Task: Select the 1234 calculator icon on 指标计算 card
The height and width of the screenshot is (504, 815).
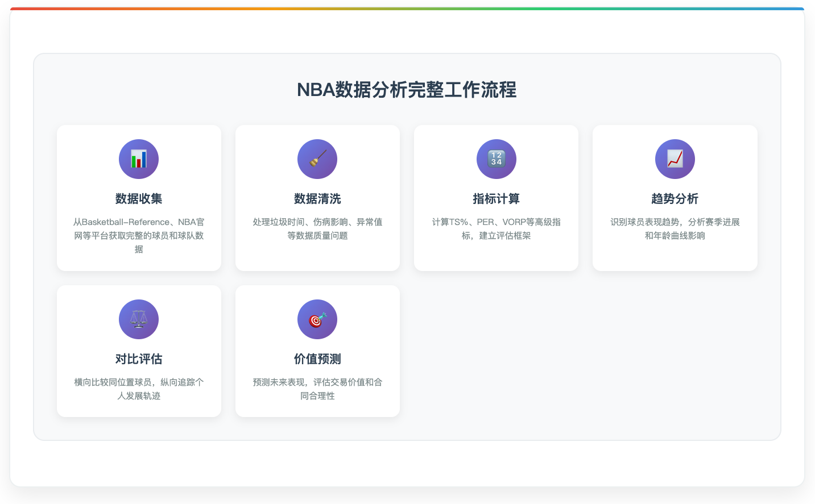Action: pos(496,159)
